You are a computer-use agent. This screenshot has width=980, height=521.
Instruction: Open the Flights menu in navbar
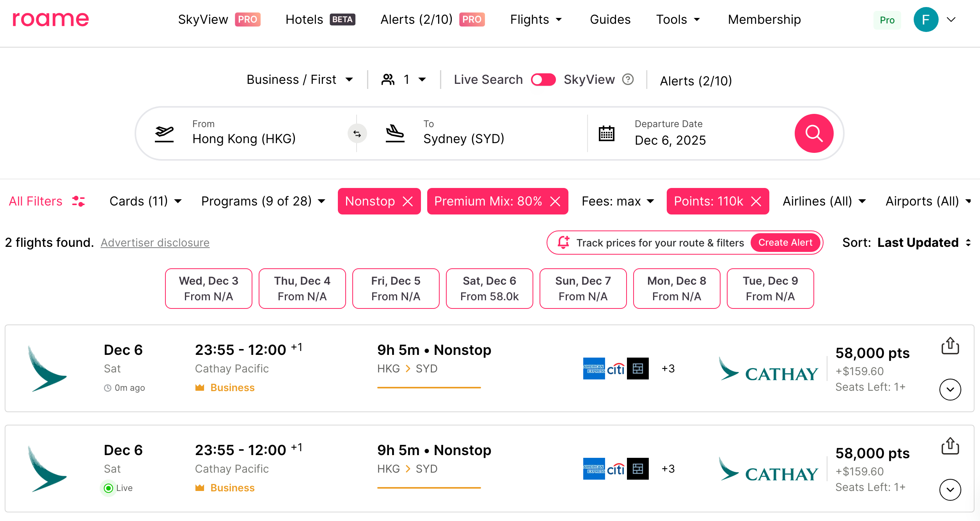(x=536, y=19)
